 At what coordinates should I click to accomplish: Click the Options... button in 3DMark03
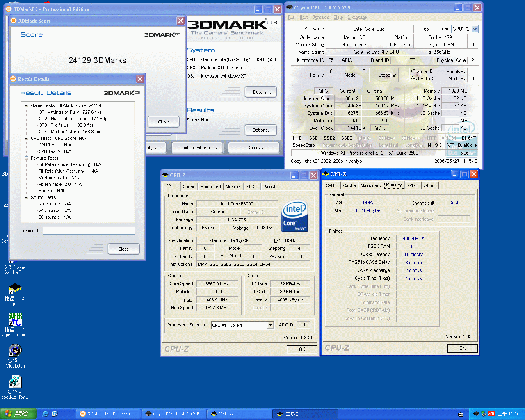tap(261, 130)
